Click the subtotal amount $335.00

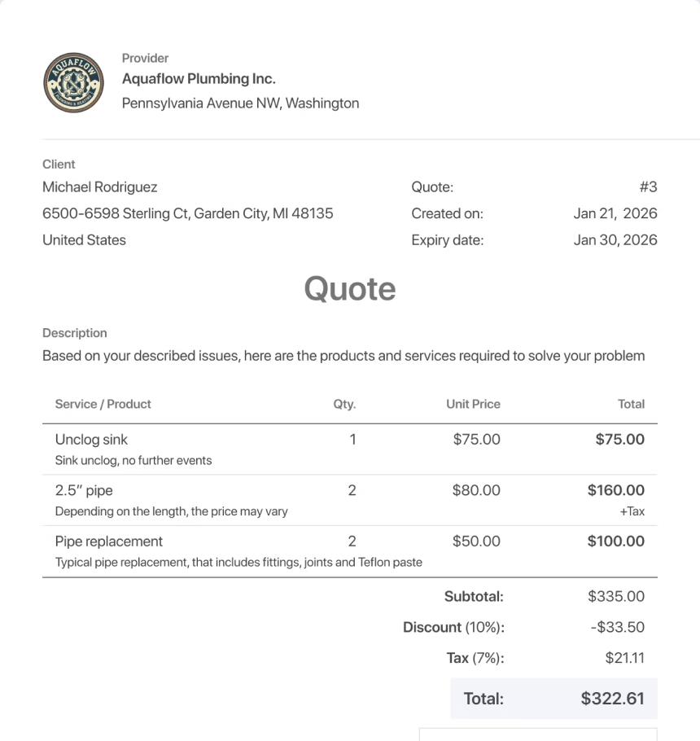point(615,596)
